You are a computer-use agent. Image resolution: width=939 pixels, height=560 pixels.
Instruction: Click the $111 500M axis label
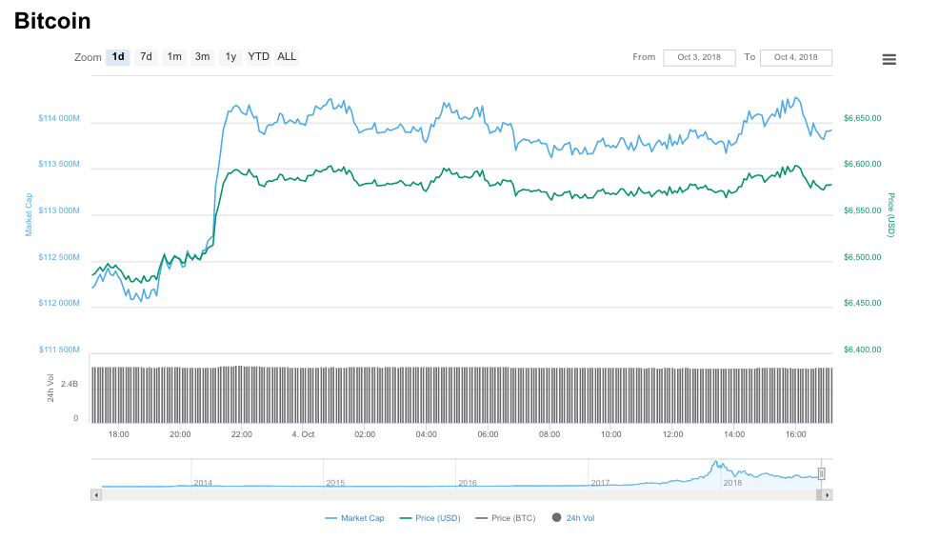pyautogui.click(x=59, y=350)
